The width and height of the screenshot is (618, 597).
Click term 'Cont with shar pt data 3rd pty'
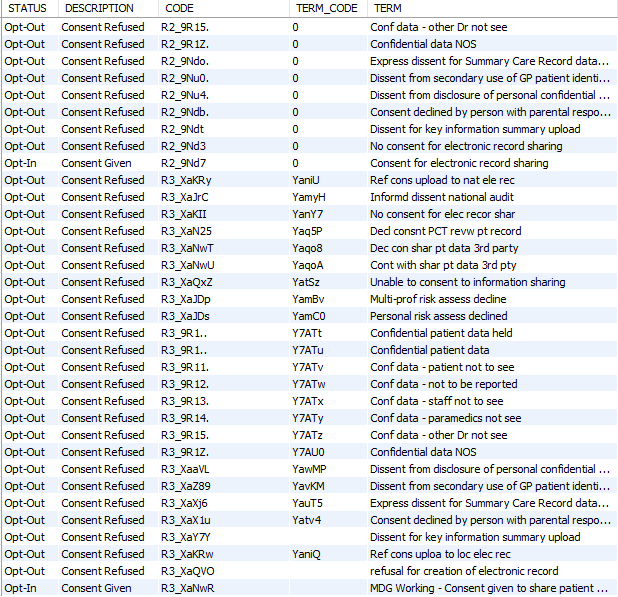coord(443,265)
